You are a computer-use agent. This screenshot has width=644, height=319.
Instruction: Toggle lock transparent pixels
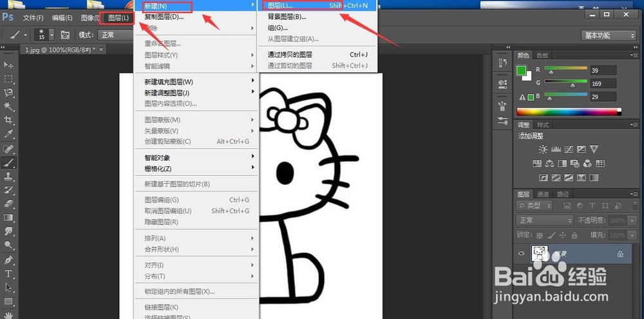tap(540, 236)
